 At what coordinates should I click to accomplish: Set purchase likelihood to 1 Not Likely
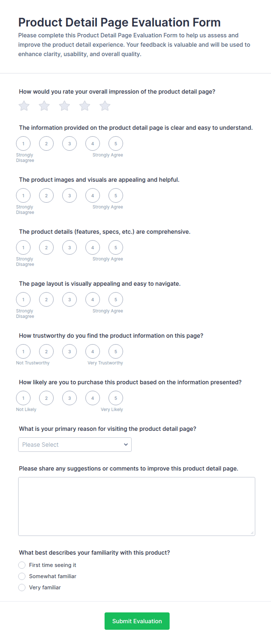pyautogui.click(x=23, y=398)
